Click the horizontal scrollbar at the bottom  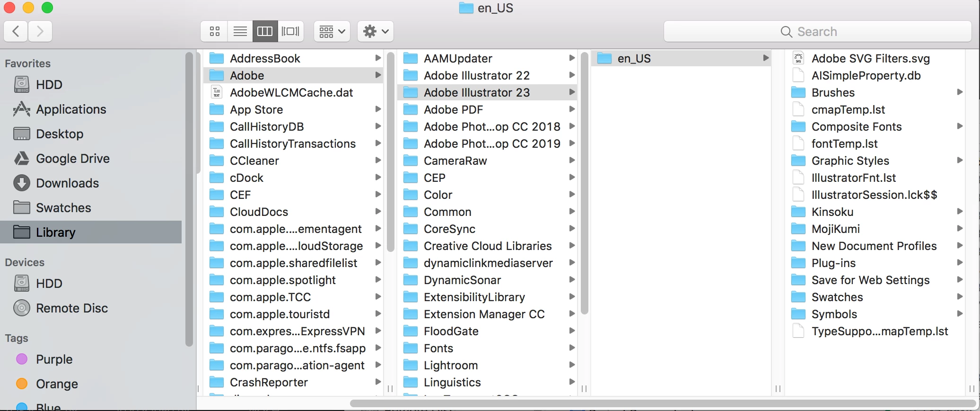click(662, 403)
